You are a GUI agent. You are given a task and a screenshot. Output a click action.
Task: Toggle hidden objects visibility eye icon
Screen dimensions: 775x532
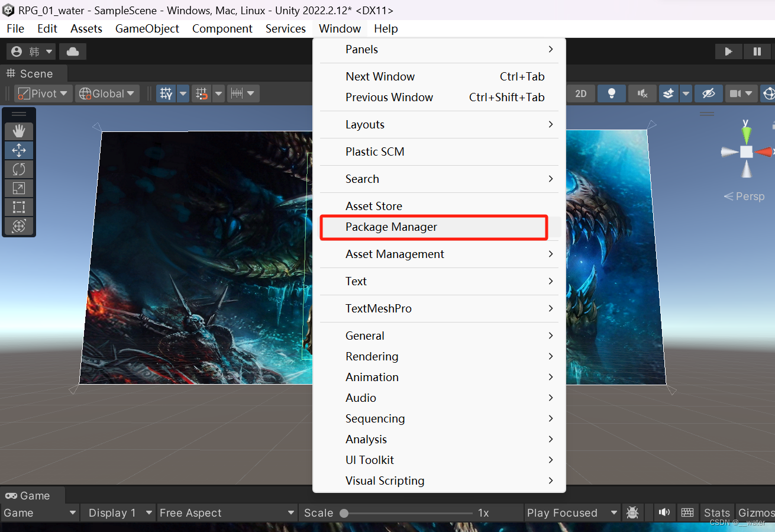(x=708, y=93)
